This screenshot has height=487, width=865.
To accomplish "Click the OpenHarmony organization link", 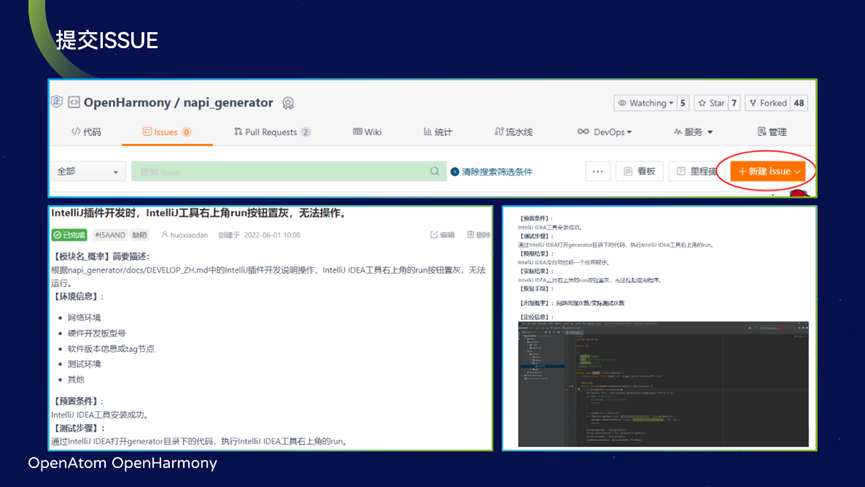I will coord(127,103).
